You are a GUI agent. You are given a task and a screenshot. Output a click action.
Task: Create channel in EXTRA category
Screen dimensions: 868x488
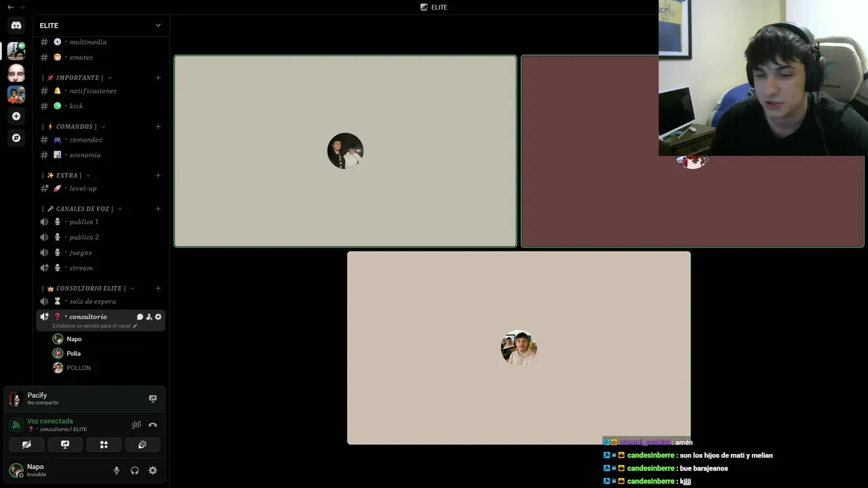(158, 176)
